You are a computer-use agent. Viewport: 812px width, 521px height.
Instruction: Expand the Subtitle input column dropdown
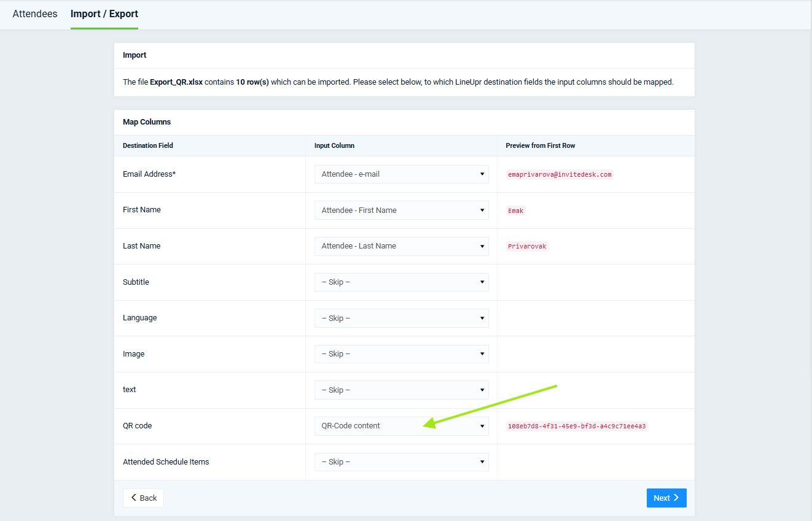click(x=402, y=282)
